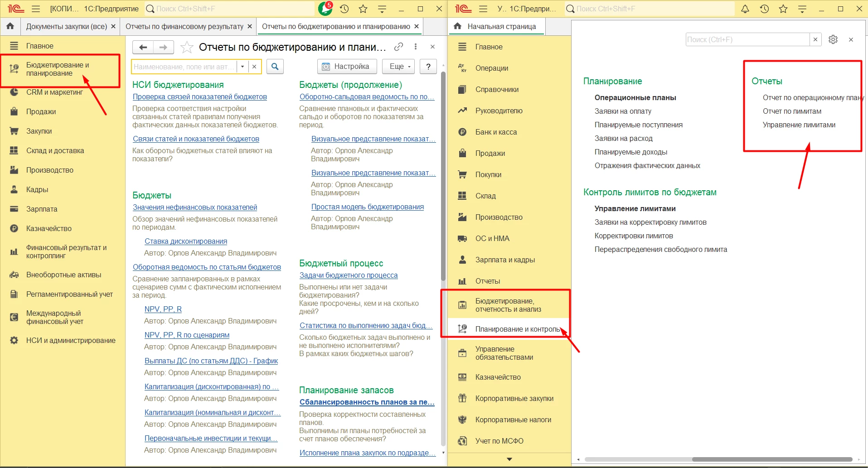
Task: Click home icon tab in left window
Action: pos(10,26)
